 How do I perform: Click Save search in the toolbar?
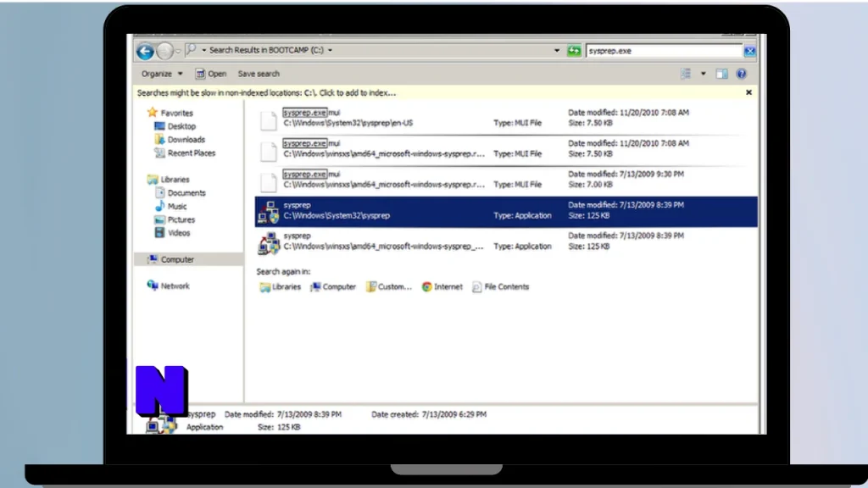pyautogui.click(x=259, y=74)
